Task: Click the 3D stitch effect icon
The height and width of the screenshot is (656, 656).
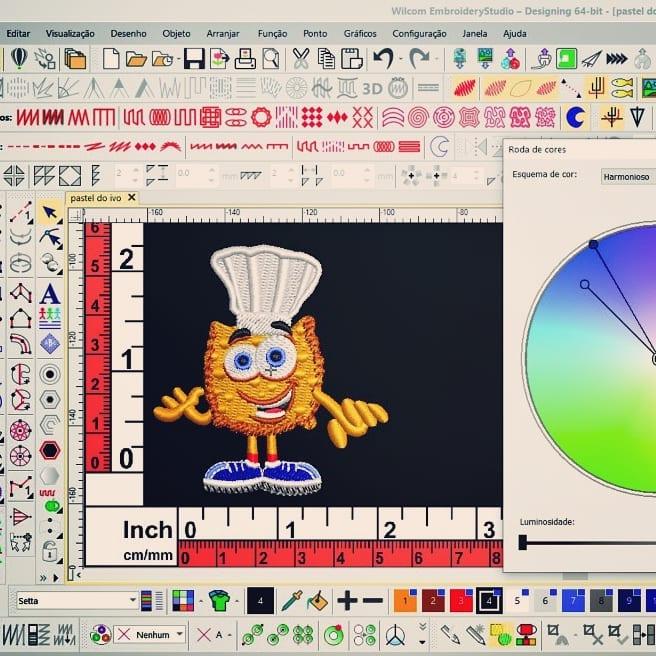Action: [x=372, y=89]
